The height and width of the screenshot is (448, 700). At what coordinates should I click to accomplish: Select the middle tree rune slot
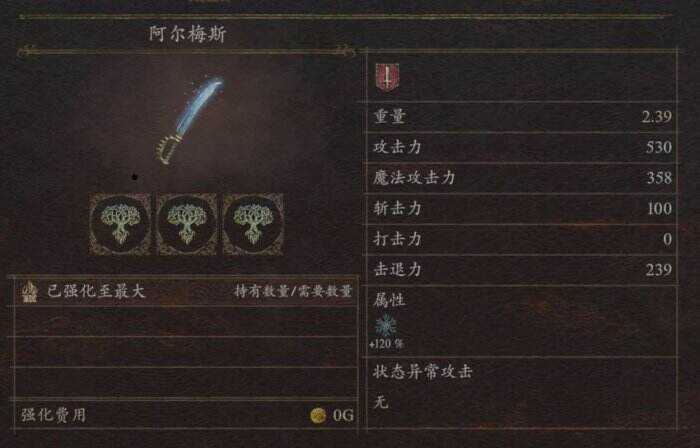187,224
